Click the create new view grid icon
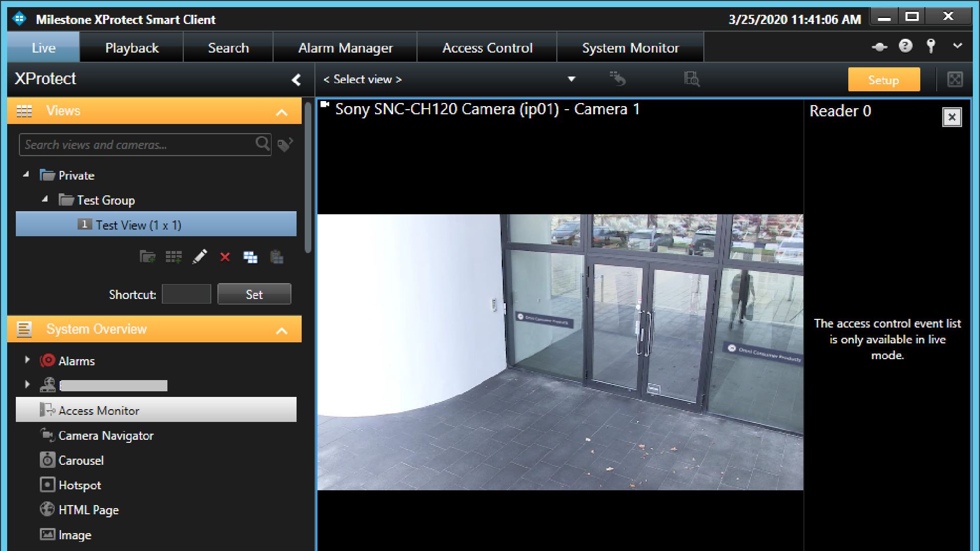Screen dimensions: 980x551 pyautogui.click(x=174, y=257)
